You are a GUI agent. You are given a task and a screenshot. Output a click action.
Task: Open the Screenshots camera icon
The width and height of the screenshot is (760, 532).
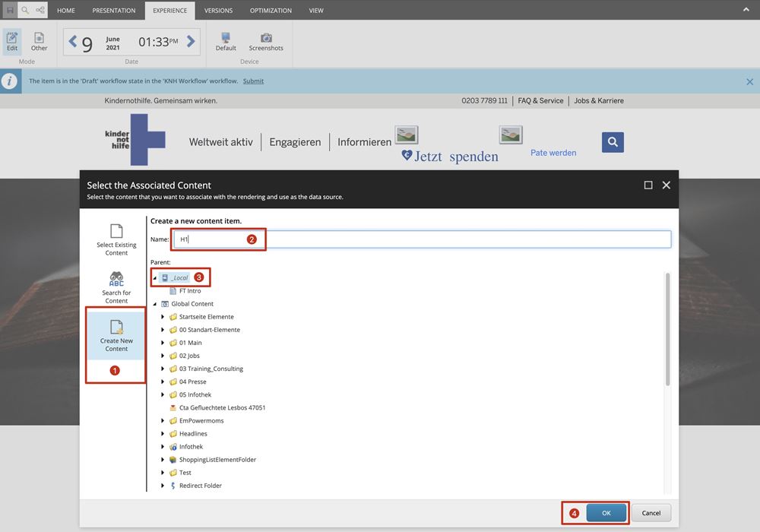tap(266, 41)
